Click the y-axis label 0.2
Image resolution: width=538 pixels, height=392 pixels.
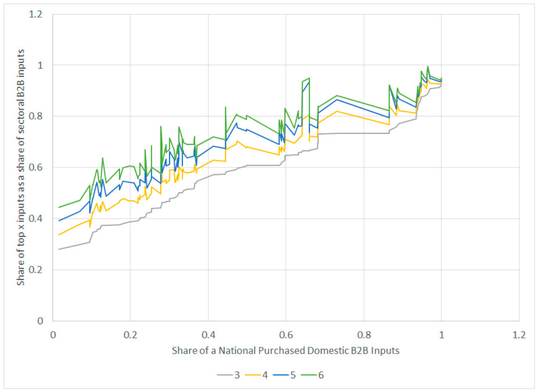36,270
